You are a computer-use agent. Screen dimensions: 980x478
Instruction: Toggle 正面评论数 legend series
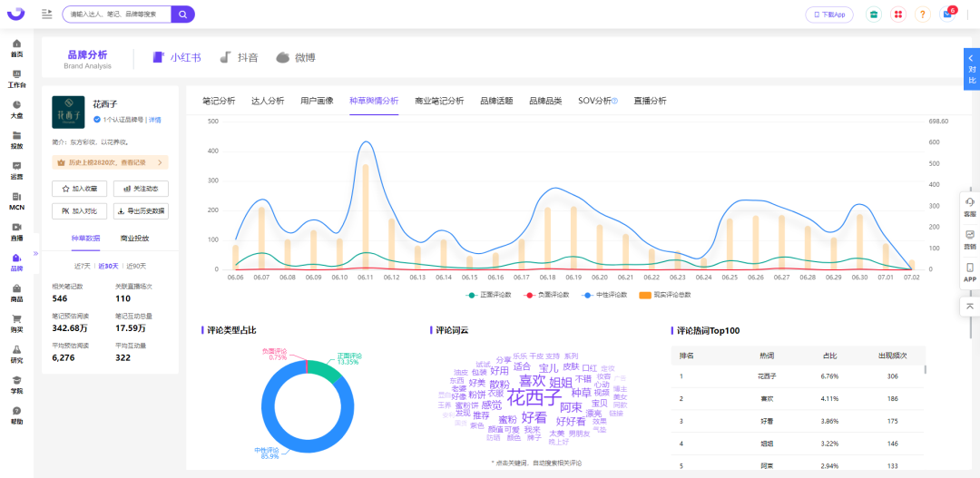coord(490,294)
